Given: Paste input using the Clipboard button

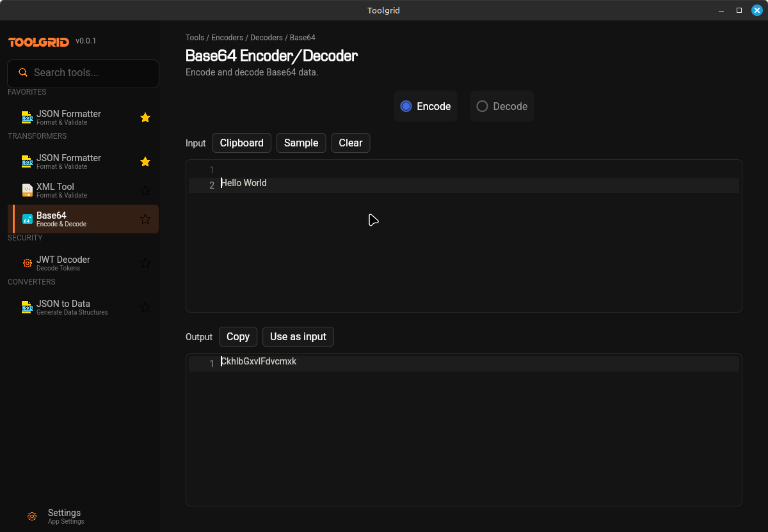Looking at the screenshot, I should (241, 143).
